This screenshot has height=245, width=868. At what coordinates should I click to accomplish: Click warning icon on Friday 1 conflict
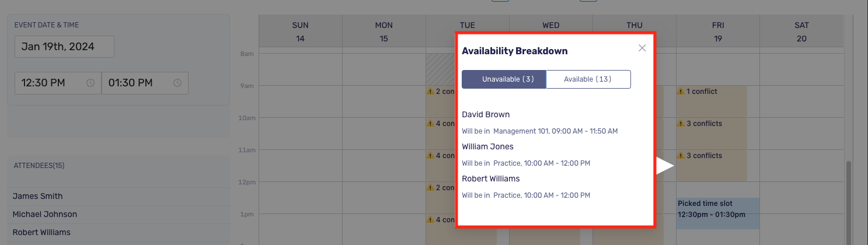pyautogui.click(x=681, y=92)
